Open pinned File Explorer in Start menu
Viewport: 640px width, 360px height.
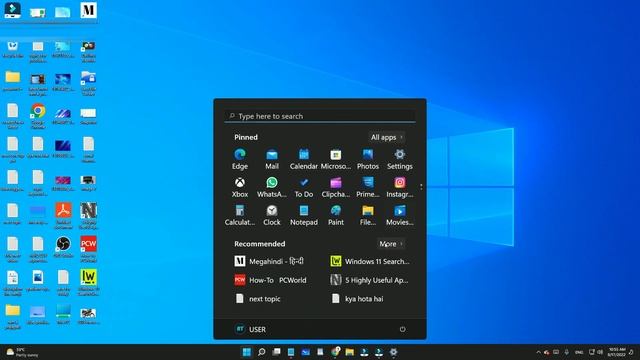(368, 215)
